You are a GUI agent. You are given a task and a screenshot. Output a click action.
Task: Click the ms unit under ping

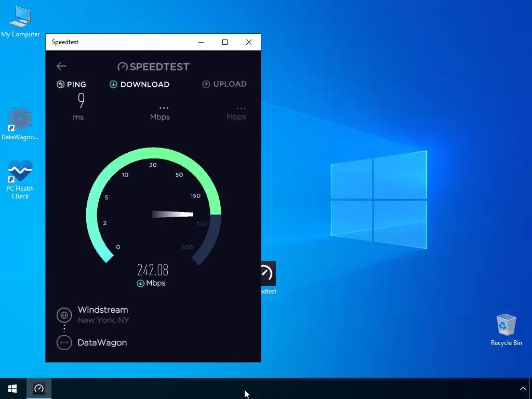point(78,117)
